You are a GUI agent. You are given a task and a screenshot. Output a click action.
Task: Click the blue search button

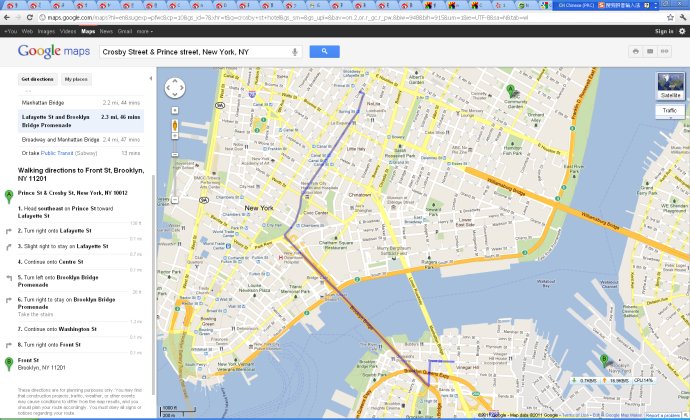[x=324, y=51]
